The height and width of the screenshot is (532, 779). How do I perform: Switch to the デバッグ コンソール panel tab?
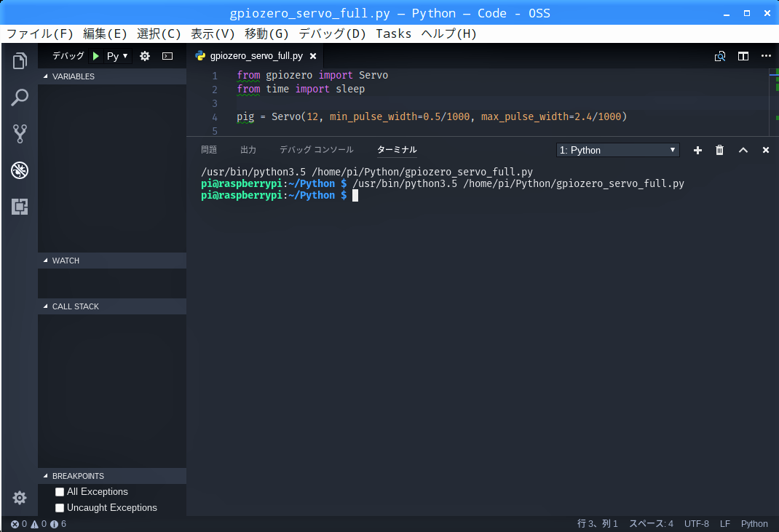(316, 150)
